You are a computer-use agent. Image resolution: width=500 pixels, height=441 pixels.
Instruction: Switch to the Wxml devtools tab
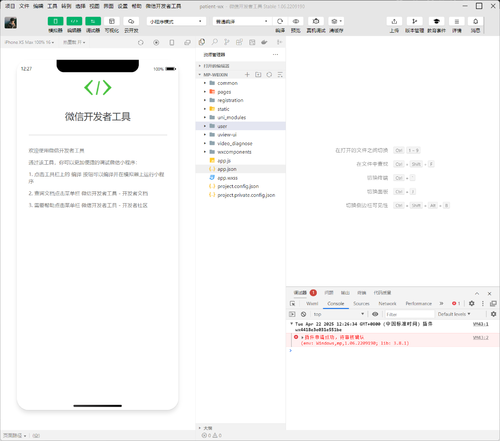tap(312, 303)
